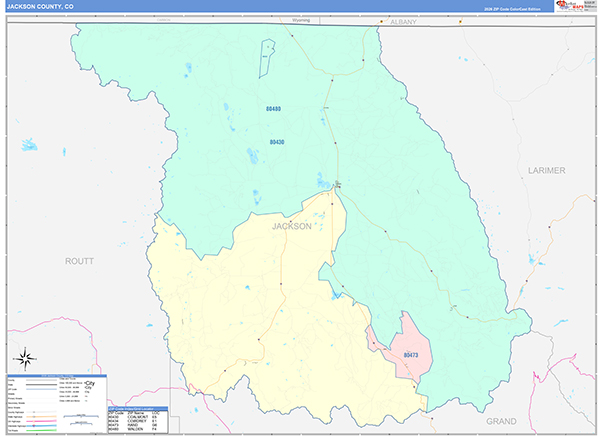The image size is (600, 436).
Task: Click the LARIMER county label
Action: 546,170
